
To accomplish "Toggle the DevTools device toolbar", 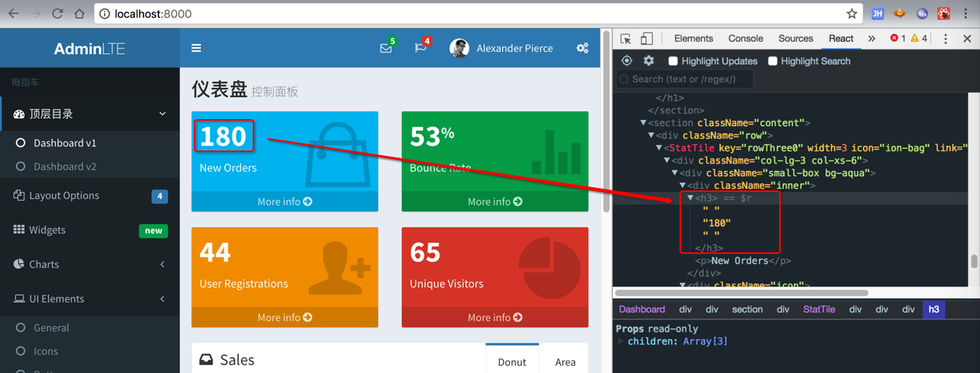I will pyautogui.click(x=647, y=38).
